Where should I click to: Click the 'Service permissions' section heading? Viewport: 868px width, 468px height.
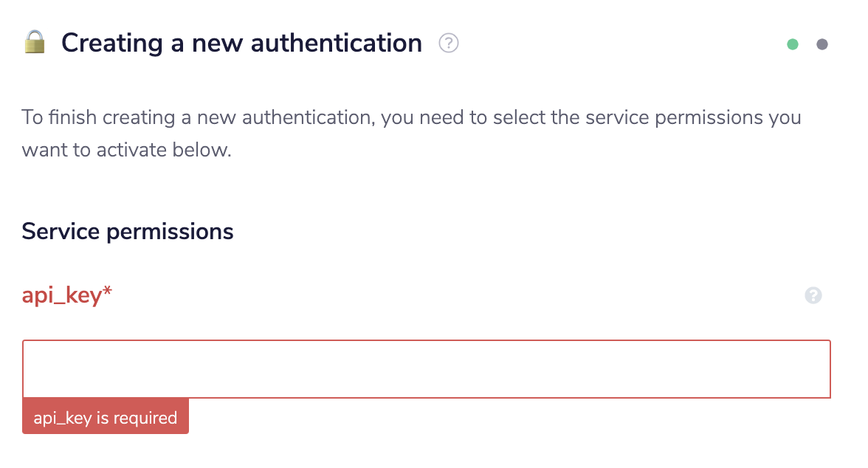128,232
